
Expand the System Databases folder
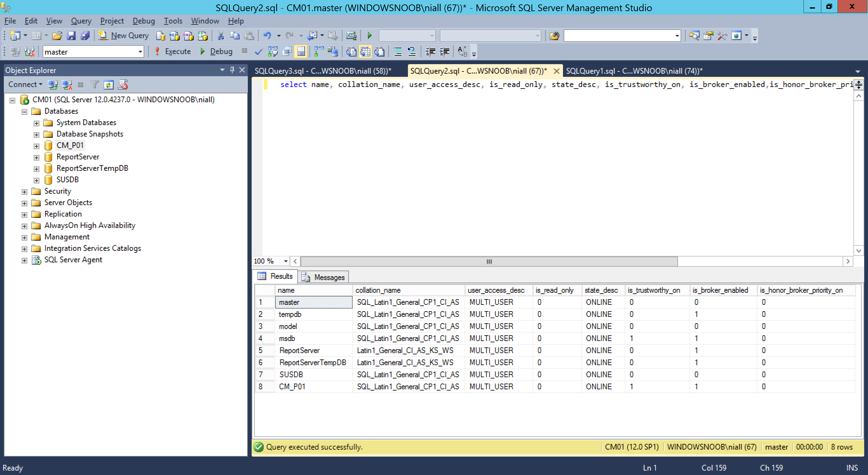37,123
